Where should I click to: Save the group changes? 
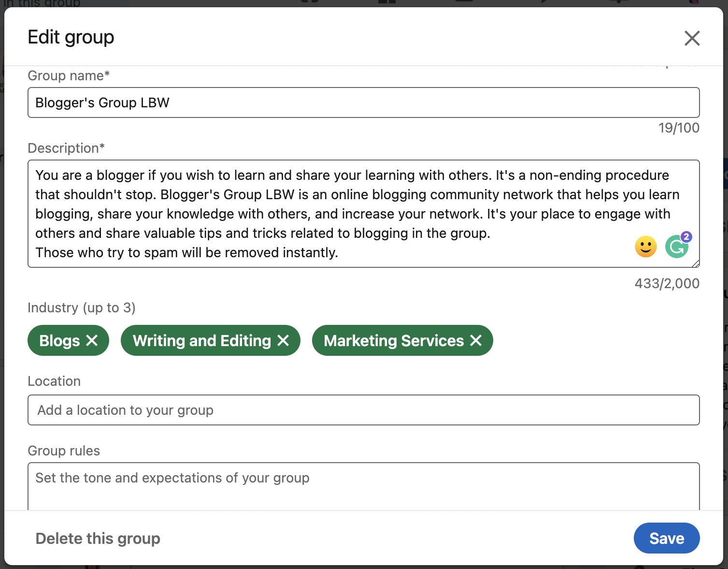pos(667,538)
